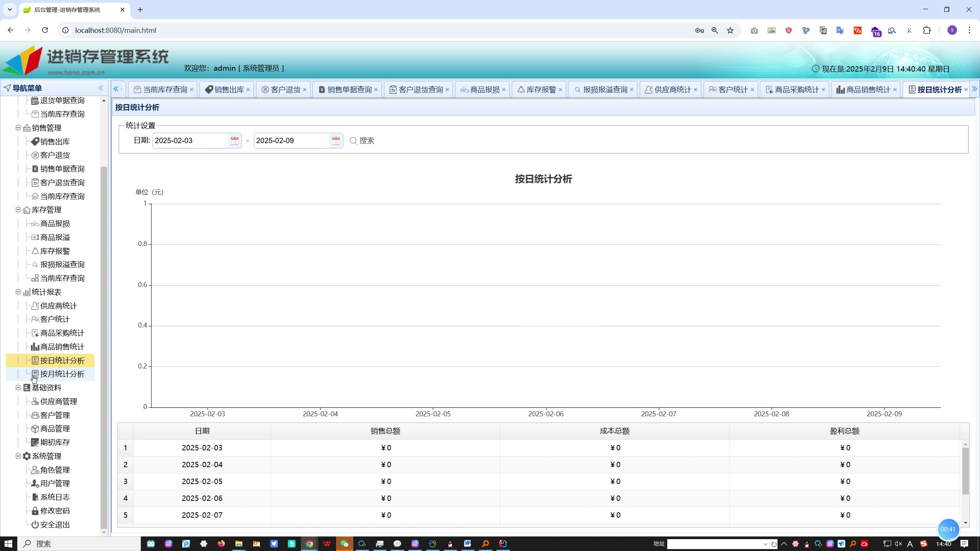Click the 销售出库 icon in sidebar

click(x=35, y=142)
